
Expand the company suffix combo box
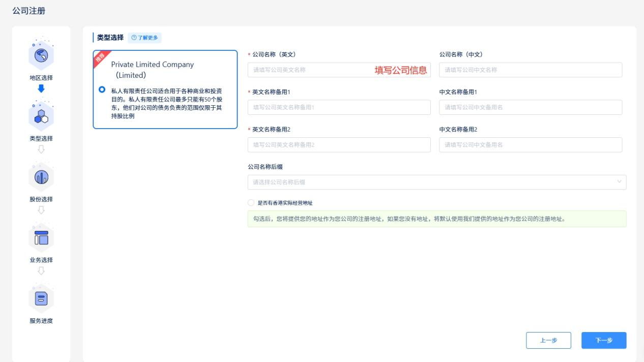pyautogui.click(x=436, y=182)
